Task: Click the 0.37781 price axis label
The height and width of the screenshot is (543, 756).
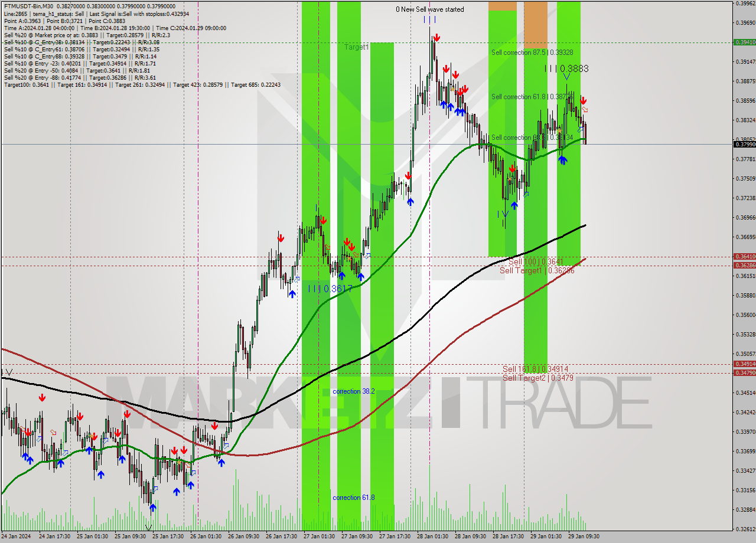Action: 745,159
